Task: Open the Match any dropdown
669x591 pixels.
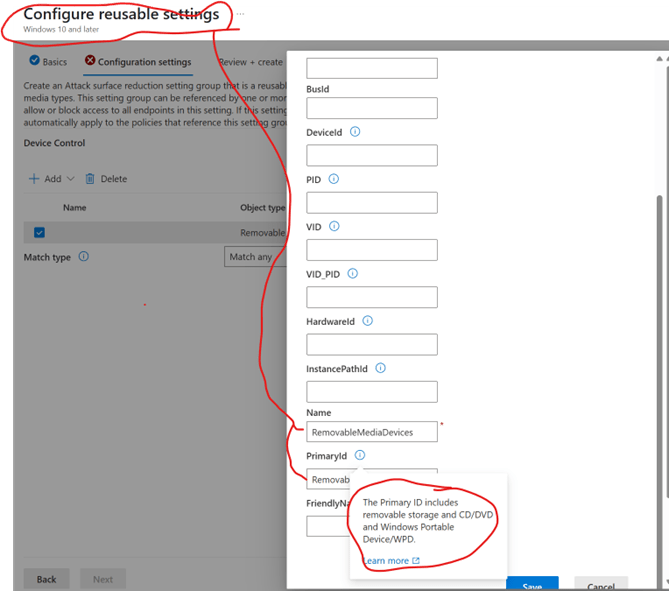Action: 256,257
